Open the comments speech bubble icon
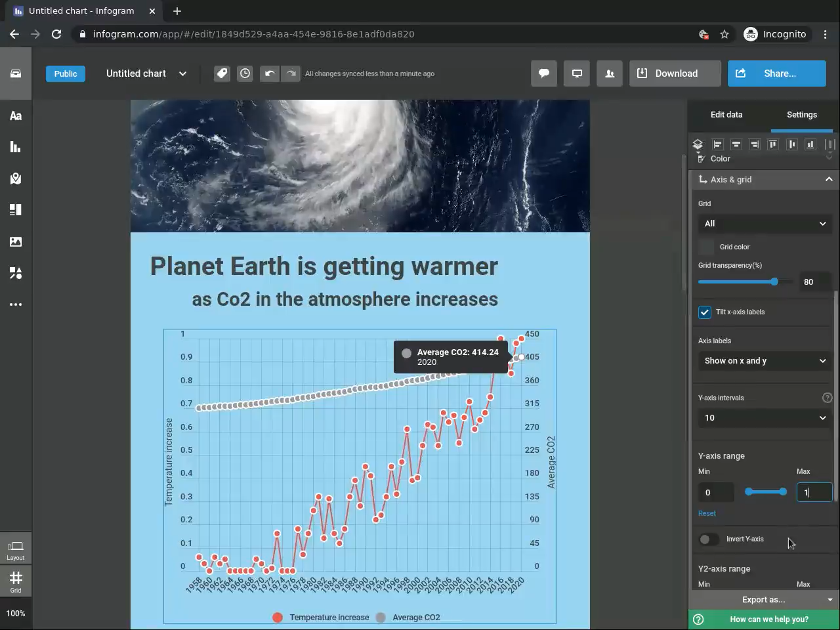This screenshot has height=630, width=840. coord(544,73)
